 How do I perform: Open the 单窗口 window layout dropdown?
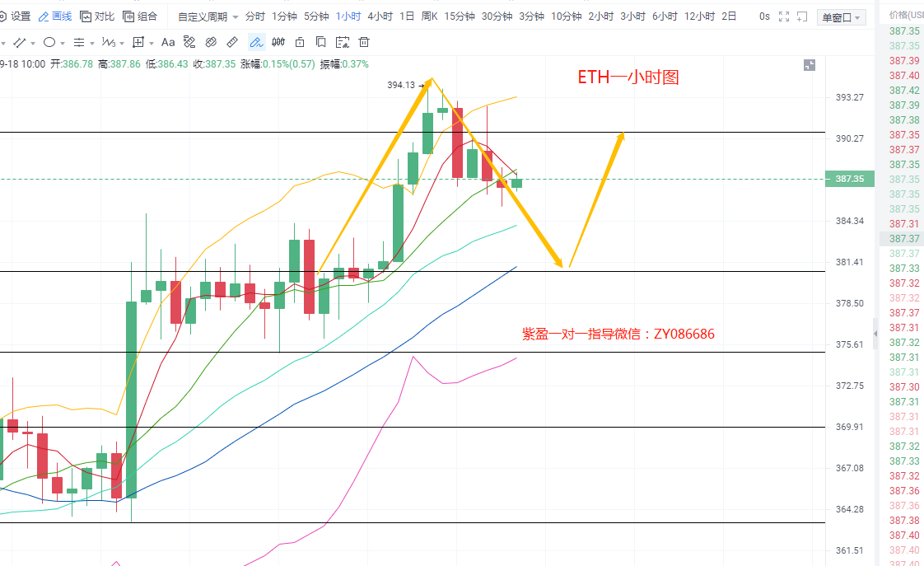[x=842, y=17]
